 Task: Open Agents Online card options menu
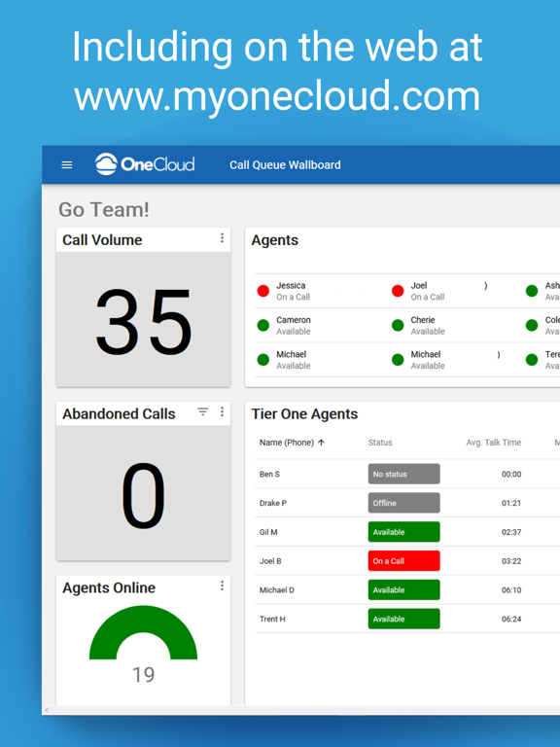222,586
